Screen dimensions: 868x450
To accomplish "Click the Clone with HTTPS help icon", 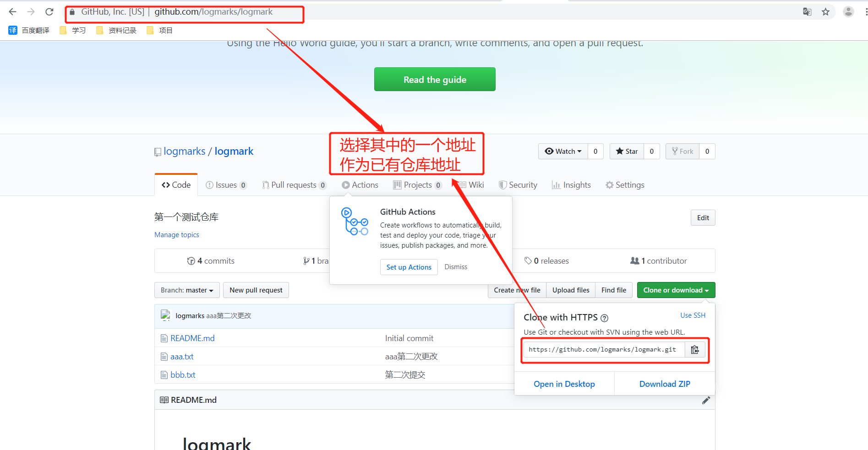I will (604, 318).
